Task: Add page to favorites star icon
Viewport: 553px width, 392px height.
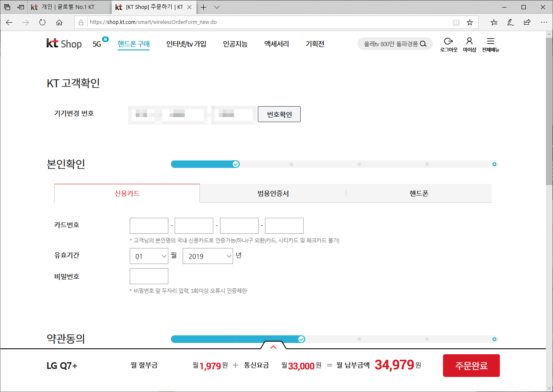Action: (x=470, y=22)
